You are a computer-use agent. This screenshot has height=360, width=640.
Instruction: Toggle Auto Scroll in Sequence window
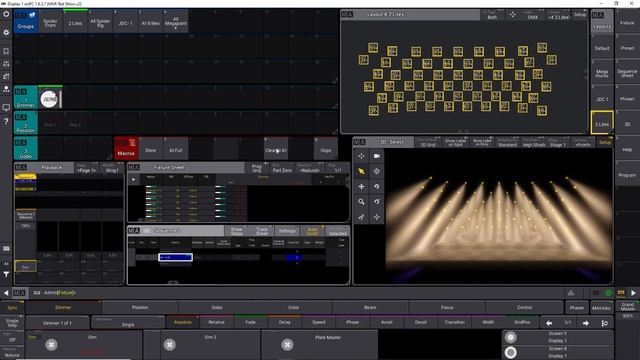pyautogui.click(x=312, y=231)
